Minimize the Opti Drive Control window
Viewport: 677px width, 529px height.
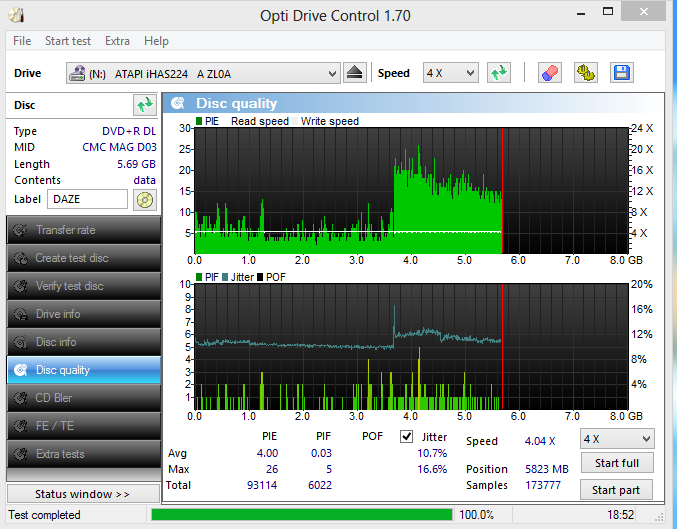tap(581, 13)
